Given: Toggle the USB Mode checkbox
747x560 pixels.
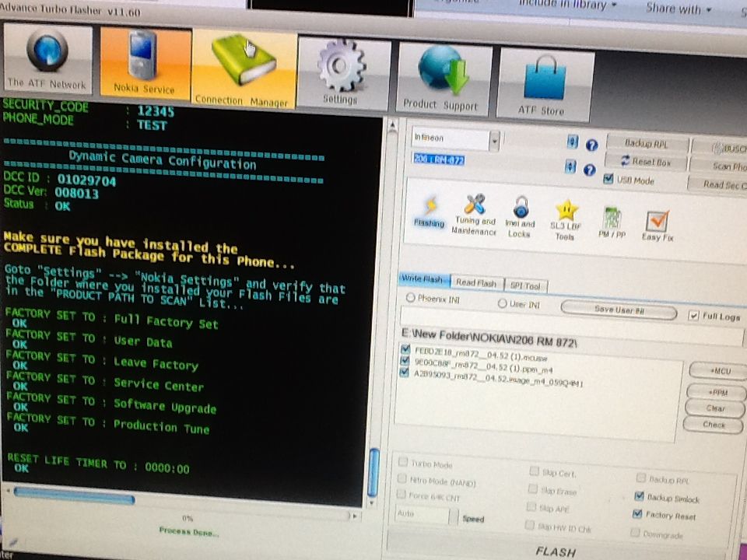Looking at the screenshot, I should click(608, 180).
